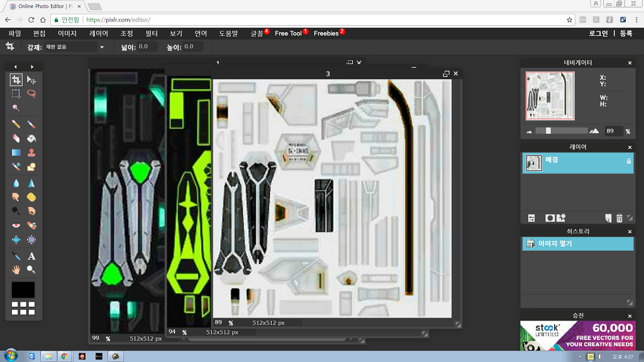Open the 파일 menu
The image size is (644, 362).
(15, 33)
